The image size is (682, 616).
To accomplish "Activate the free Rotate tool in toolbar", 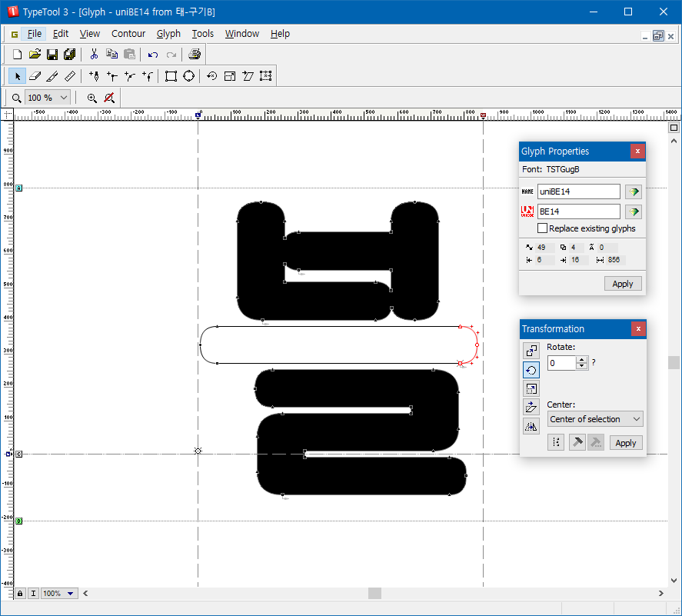I will click(211, 76).
